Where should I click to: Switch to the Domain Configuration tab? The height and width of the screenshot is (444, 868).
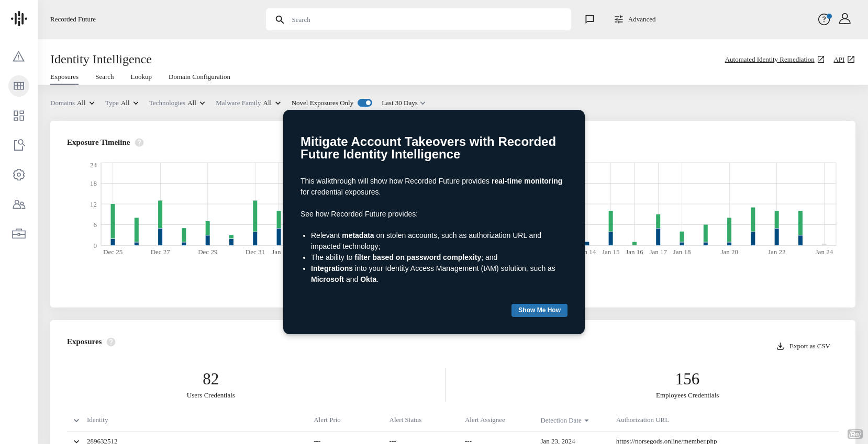(199, 77)
